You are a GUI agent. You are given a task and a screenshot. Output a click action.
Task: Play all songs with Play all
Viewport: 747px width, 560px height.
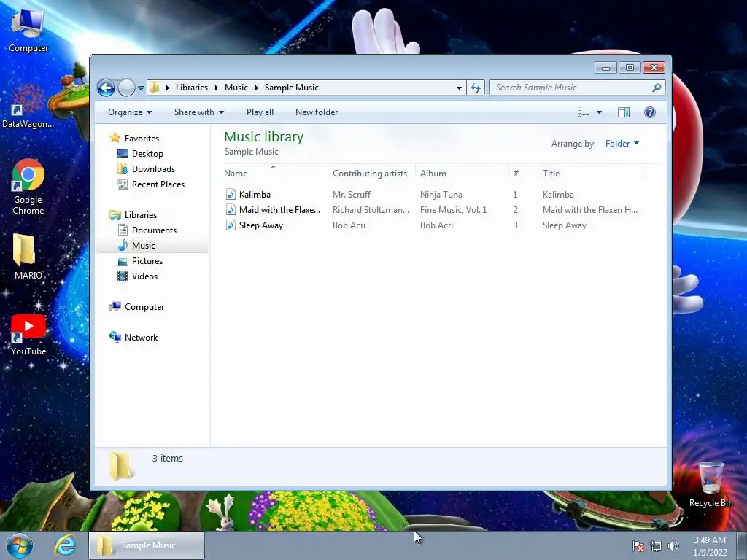click(260, 112)
